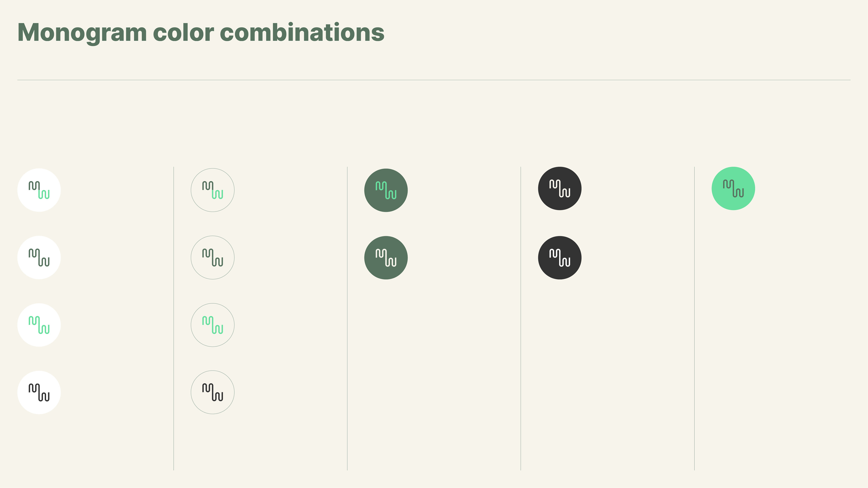
Task: Choose the cream monogram on upper black circle
Action: tap(560, 188)
